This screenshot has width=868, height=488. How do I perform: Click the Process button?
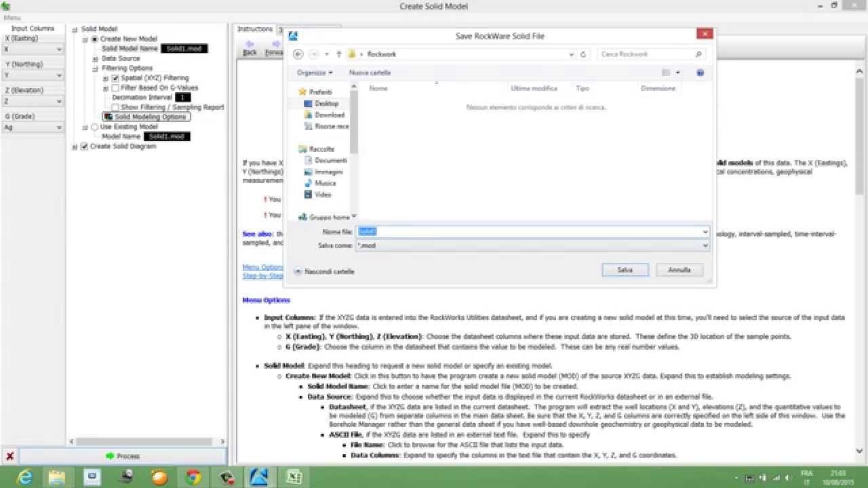[123, 456]
